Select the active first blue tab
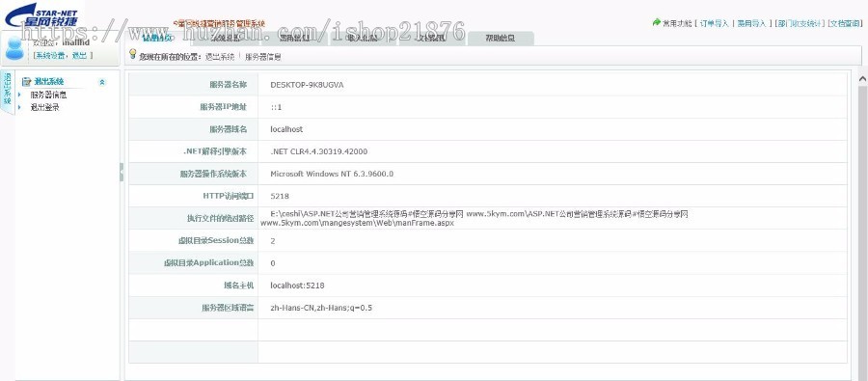This screenshot has height=381, width=868. (158, 39)
